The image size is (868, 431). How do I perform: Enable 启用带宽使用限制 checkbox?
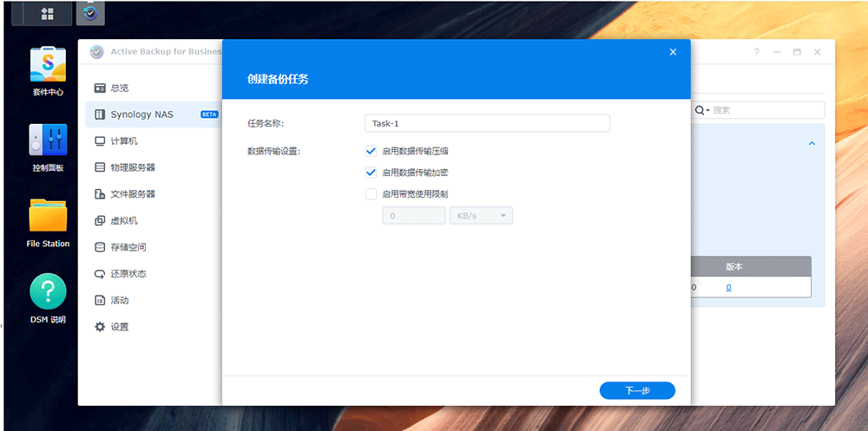371,194
